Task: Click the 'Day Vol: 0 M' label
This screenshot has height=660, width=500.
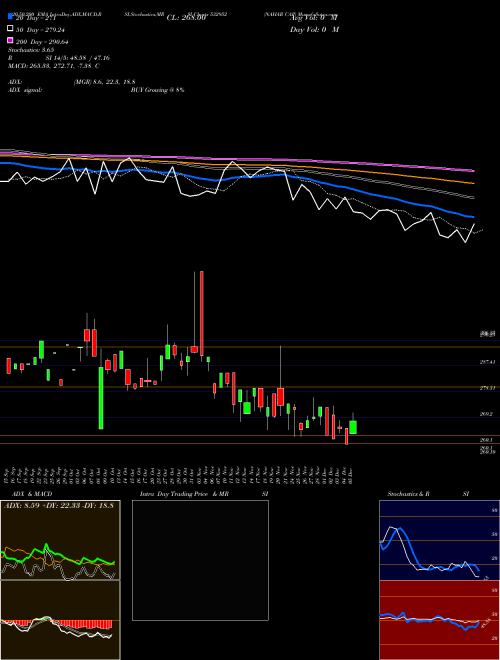Action: (314, 30)
